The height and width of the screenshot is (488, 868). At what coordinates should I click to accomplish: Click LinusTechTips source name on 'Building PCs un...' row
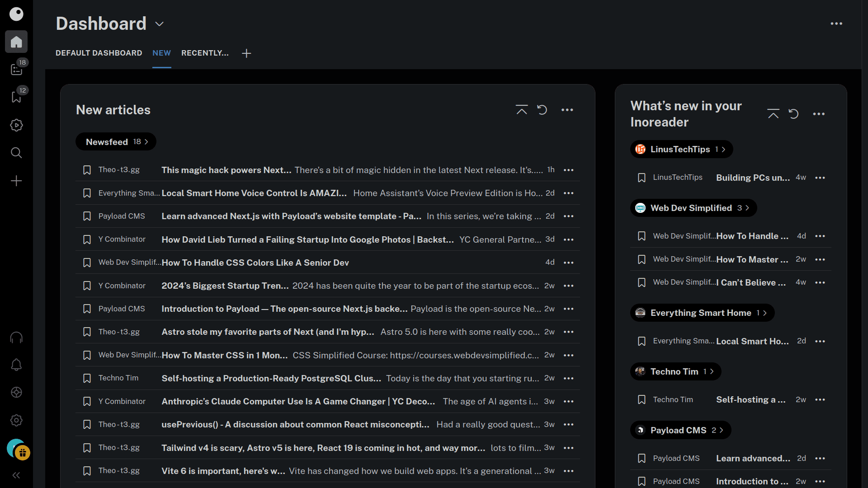tap(678, 177)
